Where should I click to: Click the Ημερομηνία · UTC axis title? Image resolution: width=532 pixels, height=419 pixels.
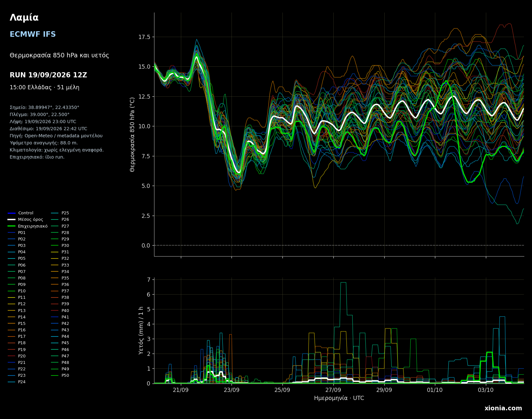(339, 398)
